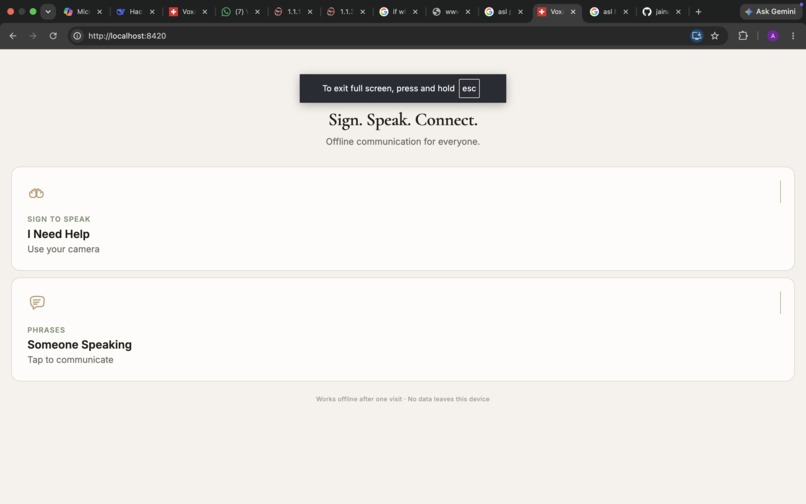Click the 'PHRASES' label
The image size is (806, 504).
point(46,330)
